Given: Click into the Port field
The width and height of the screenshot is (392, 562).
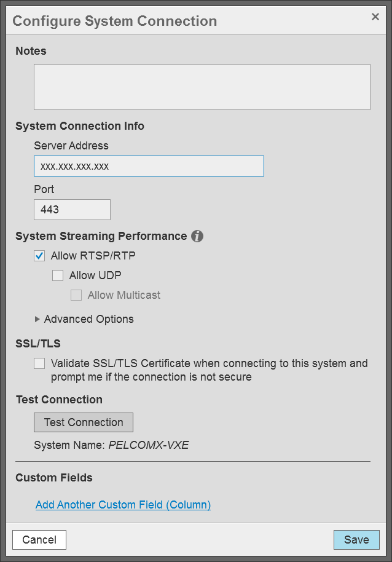Looking at the screenshot, I should [x=72, y=210].
